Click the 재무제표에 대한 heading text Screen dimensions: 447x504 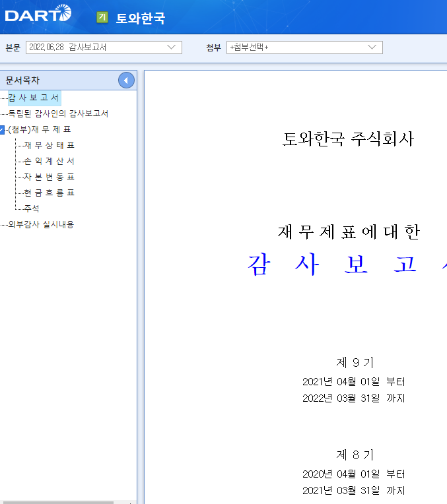pyautogui.click(x=349, y=232)
